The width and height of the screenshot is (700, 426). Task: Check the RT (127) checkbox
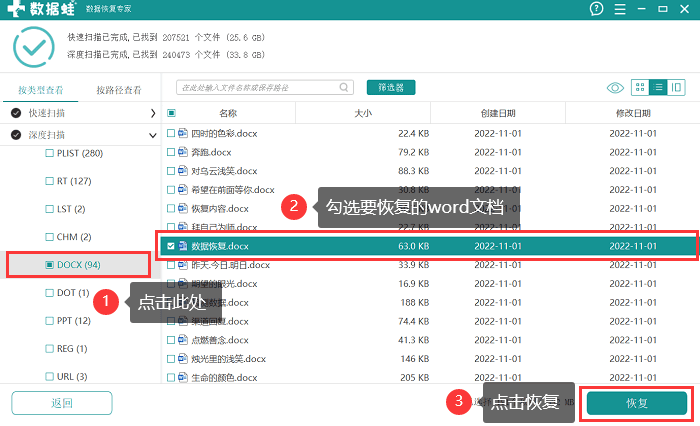tap(49, 181)
